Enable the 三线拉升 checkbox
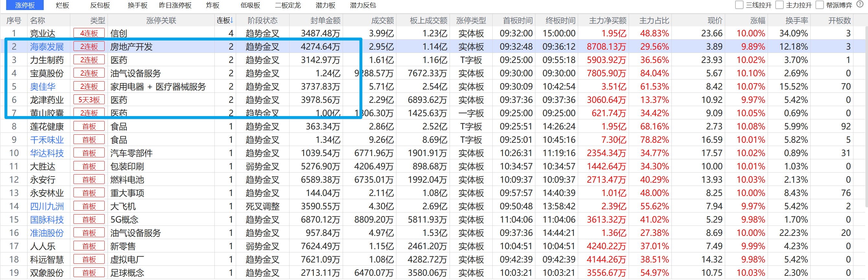Image resolution: width=868 pixels, height=280 pixels. pyautogui.click(x=739, y=5)
